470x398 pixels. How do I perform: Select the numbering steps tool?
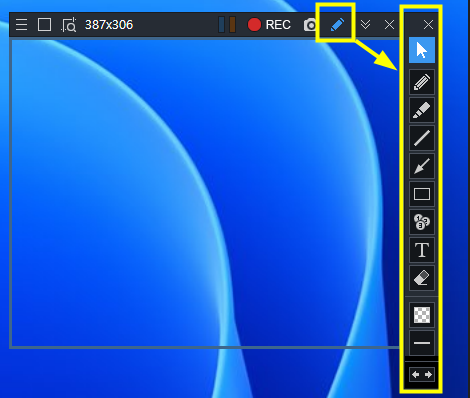point(422,222)
